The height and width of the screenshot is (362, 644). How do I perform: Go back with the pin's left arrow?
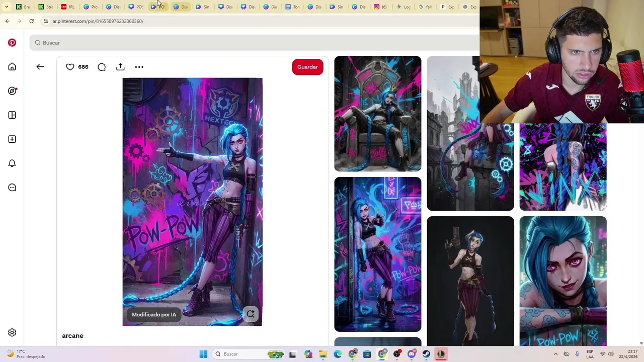tap(40, 67)
